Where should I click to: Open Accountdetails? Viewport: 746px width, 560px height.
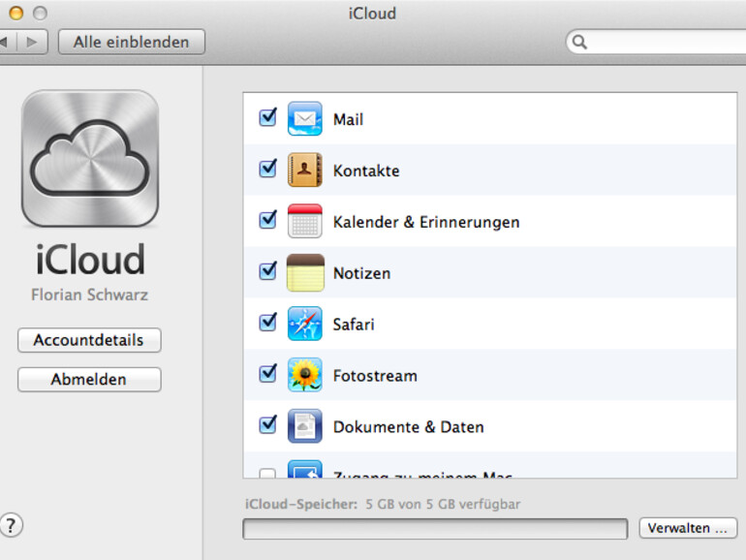pos(89,340)
